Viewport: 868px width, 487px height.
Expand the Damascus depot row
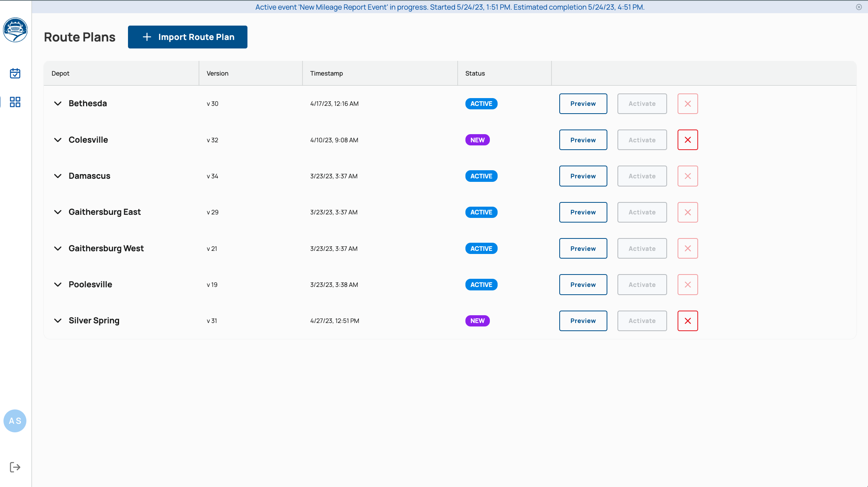58,176
